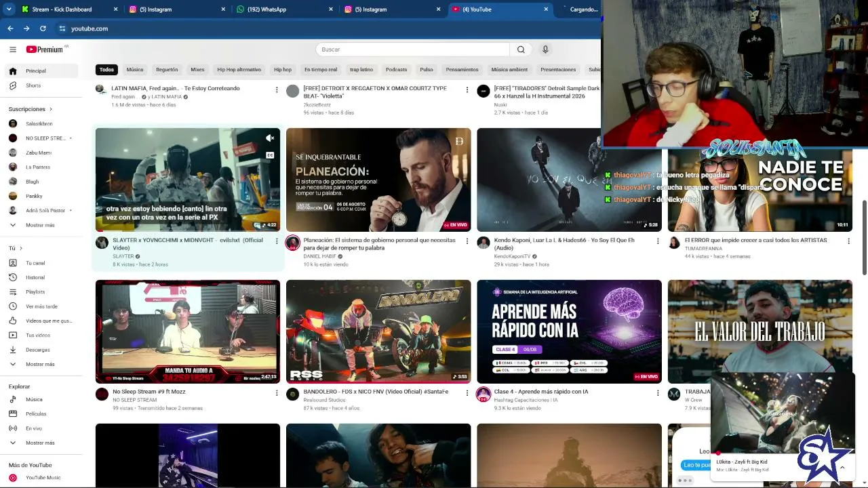Expand the Tú section chevron

point(21,249)
